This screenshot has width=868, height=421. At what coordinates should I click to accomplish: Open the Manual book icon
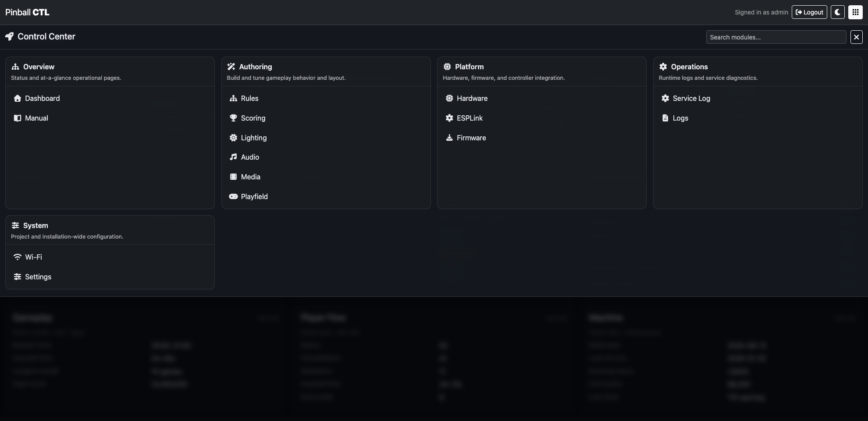pyautogui.click(x=18, y=118)
